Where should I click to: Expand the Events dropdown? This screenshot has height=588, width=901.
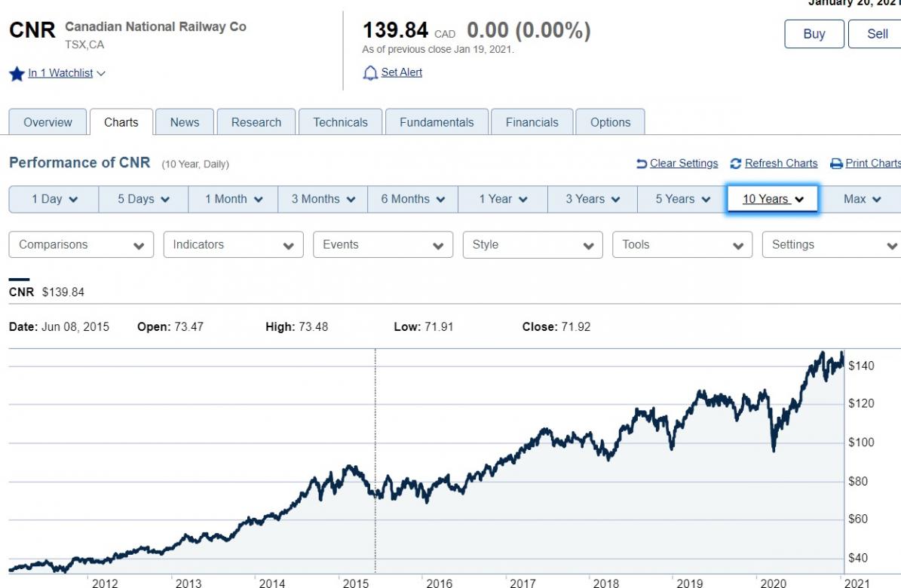[x=382, y=245]
